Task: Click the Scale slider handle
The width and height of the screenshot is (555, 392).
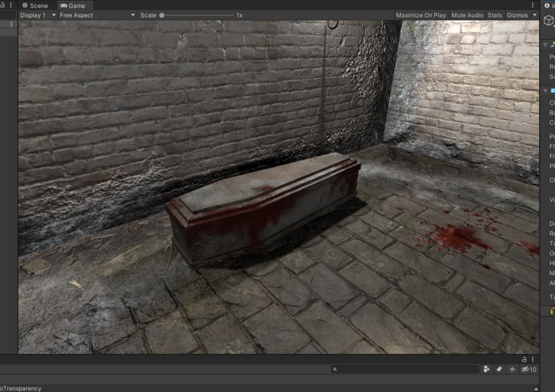Action: 162,15
